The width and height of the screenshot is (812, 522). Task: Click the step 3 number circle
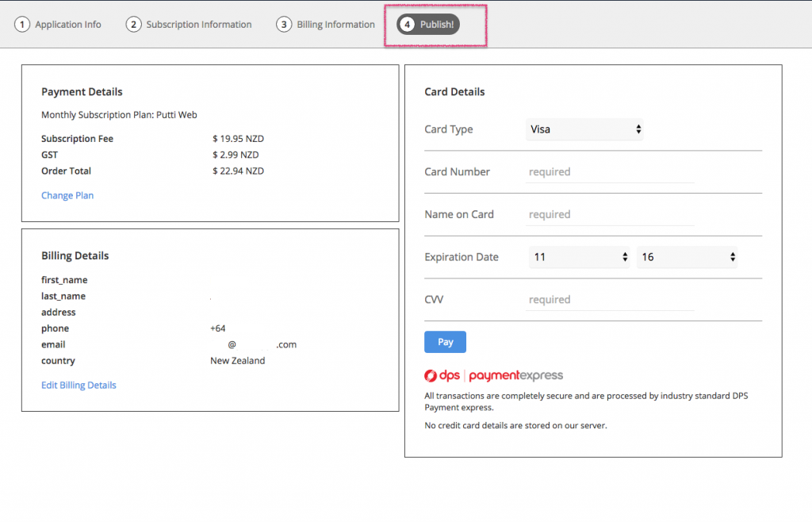point(284,25)
